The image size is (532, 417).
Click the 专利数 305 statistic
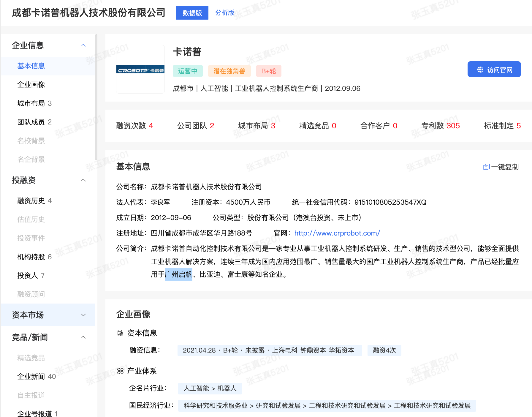click(x=440, y=126)
